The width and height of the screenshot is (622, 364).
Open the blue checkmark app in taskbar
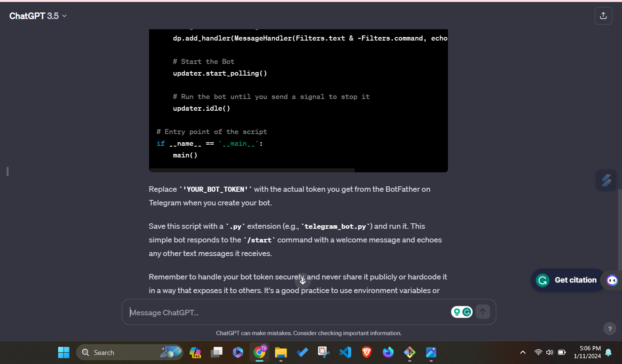tap(302, 353)
